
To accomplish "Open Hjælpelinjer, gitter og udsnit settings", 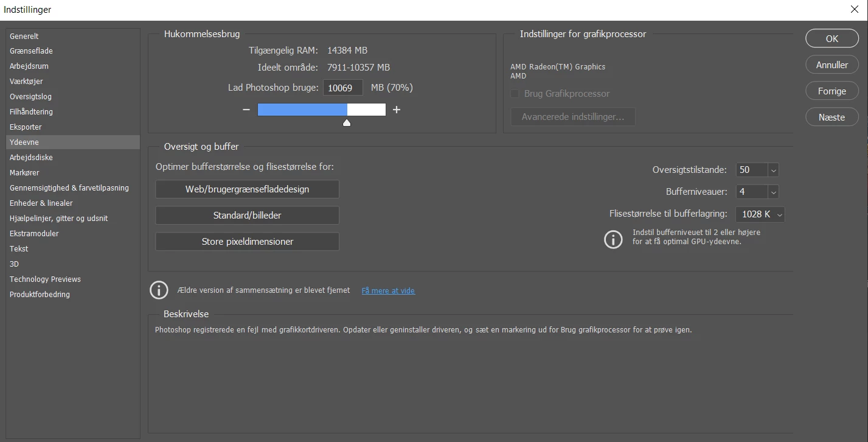I will [x=73, y=219].
